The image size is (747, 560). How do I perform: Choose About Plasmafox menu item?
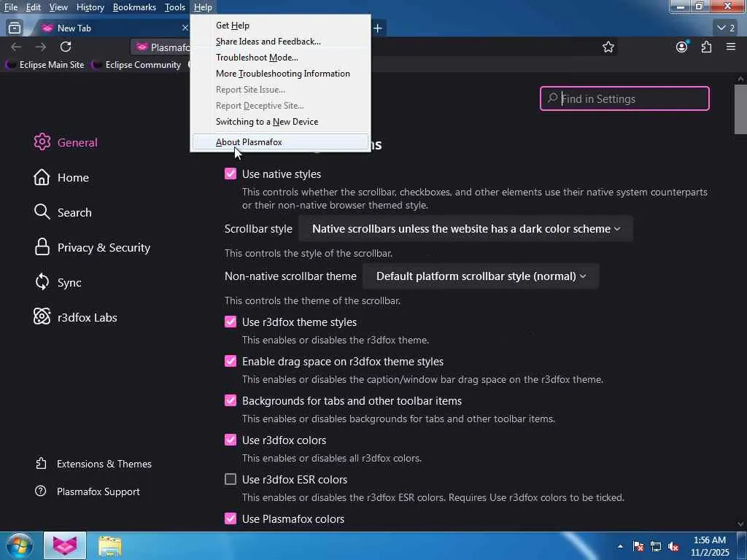280,142
